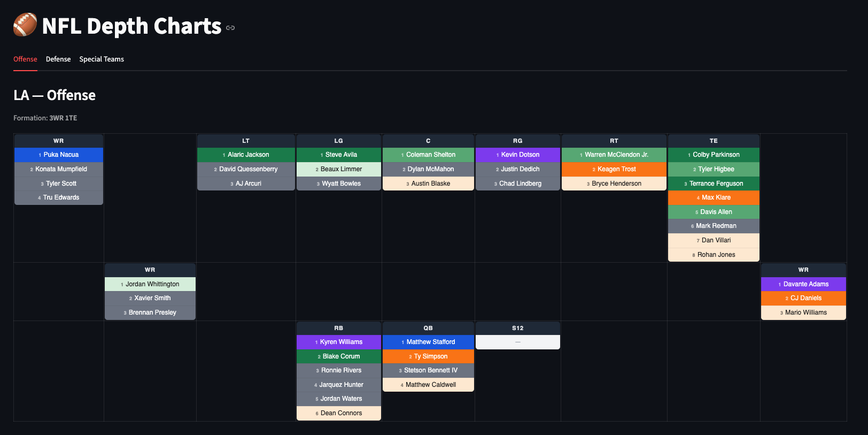Click Dean Connors at bottom of RB
This screenshot has width=868, height=435.
coord(339,413)
